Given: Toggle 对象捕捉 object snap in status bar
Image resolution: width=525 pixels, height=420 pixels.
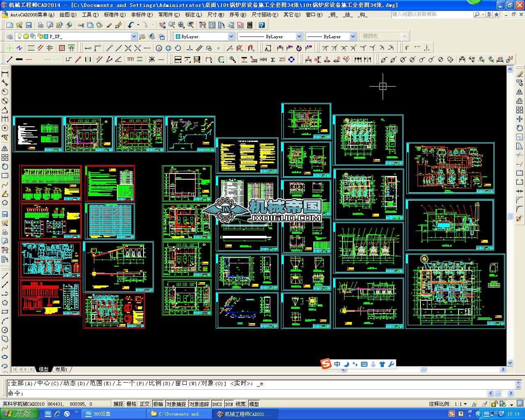Looking at the screenshot, I should pos(176,404).
